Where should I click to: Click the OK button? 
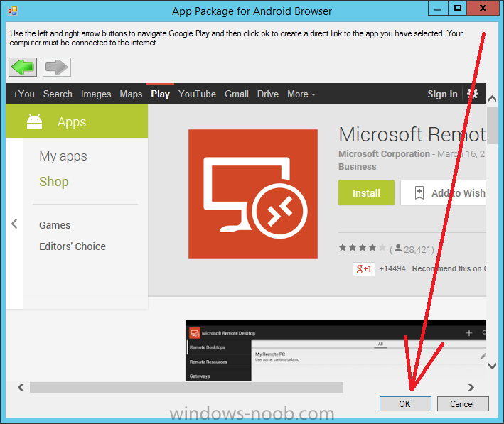405,404
